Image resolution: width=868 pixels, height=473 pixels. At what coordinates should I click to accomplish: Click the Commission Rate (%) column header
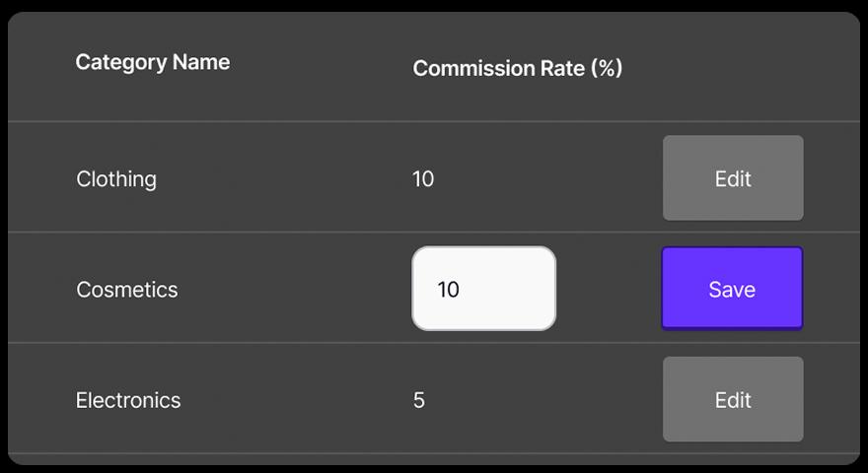coord(517,68)
